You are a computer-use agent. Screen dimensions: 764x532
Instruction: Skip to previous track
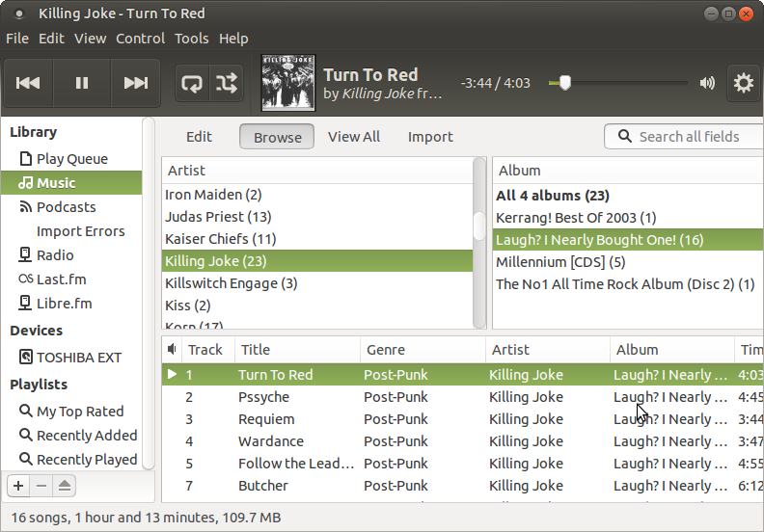[x=28, y=83]
